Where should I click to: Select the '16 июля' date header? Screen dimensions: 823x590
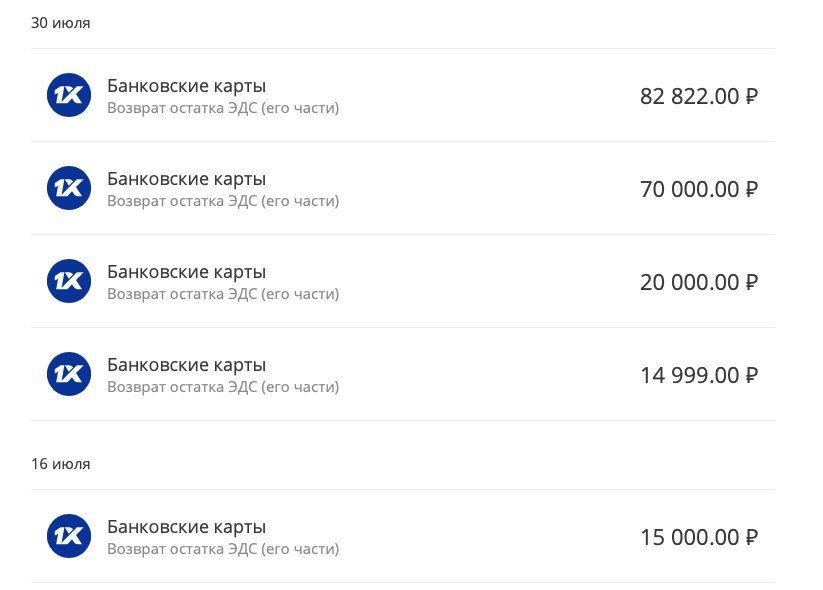(60, 464)
